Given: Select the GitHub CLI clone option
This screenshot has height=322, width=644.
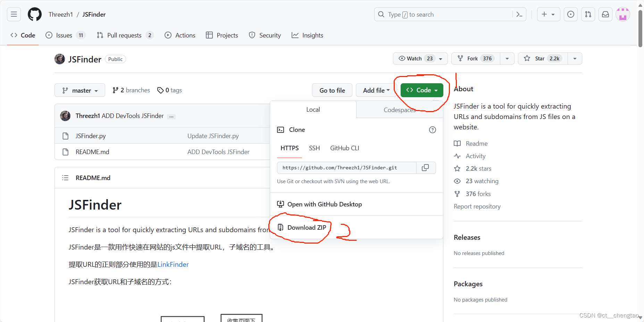Looking at the screenshot, I should click(344, 148).
